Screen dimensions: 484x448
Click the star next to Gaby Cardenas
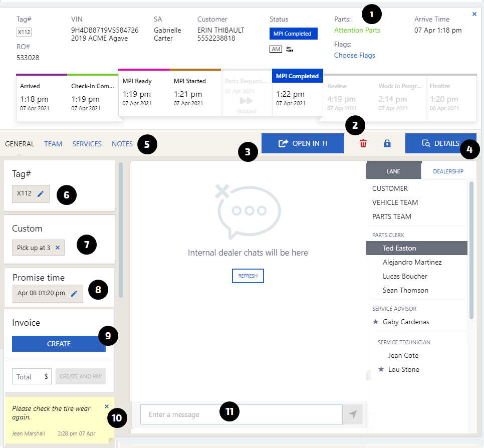click(376, 322)
